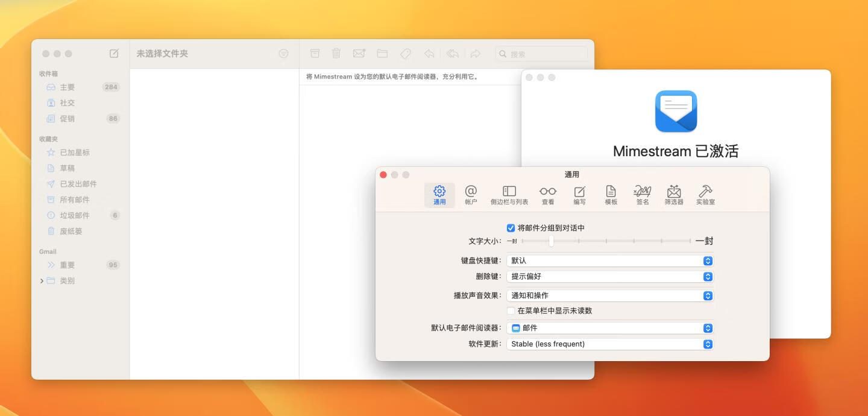Enable 在菜单栏中显示未读数 checkbox
This screenshot has width=868, height=416.
click(x=511, y=311)
